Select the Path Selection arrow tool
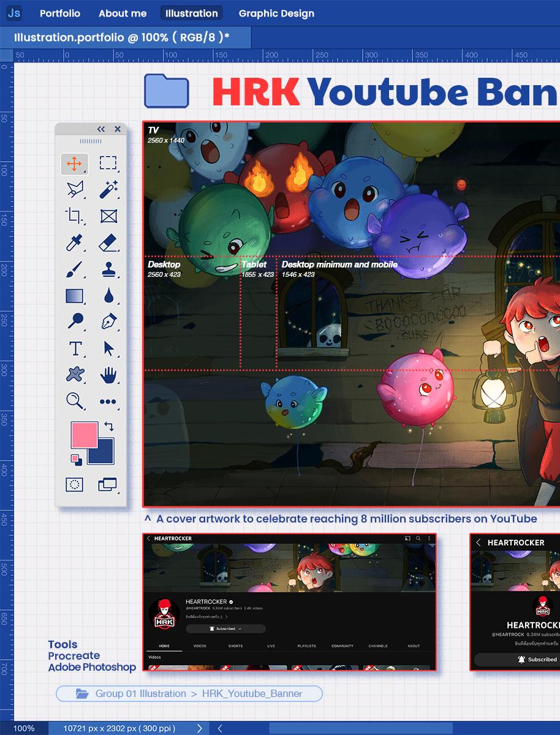 (x=108, y=349)
